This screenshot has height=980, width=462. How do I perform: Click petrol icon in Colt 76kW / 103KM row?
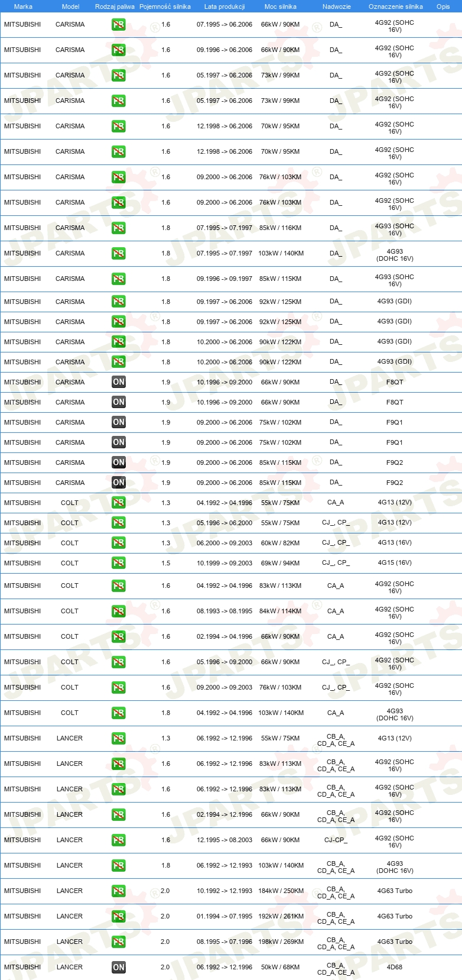(119, 688)
